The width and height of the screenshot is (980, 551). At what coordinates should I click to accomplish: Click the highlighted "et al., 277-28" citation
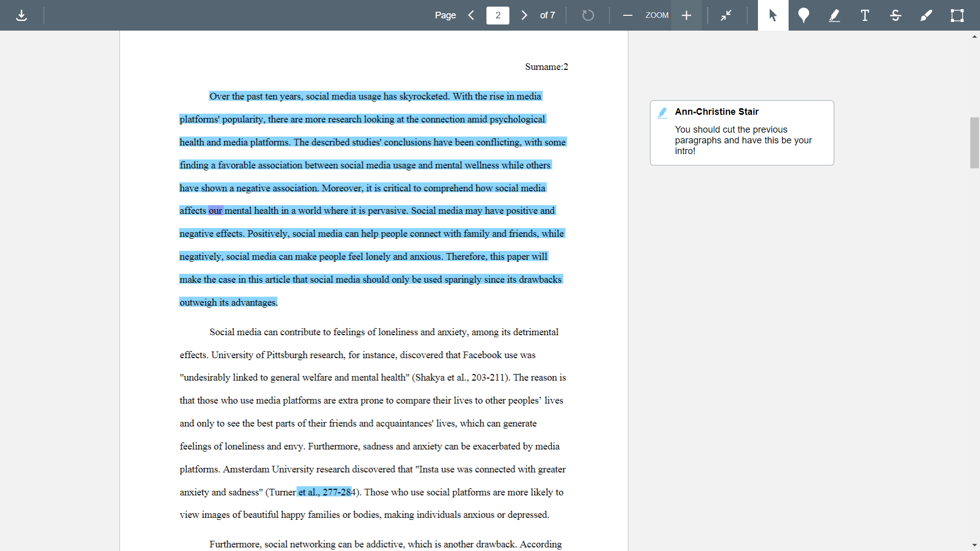click(325, 492)
